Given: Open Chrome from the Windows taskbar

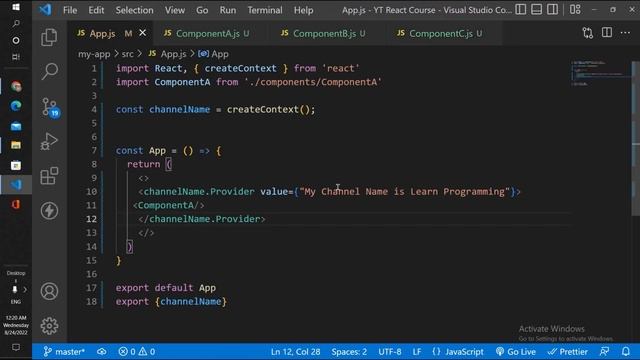Looking at the screenshot, I should pyautogui.click(x=16, y=86).
